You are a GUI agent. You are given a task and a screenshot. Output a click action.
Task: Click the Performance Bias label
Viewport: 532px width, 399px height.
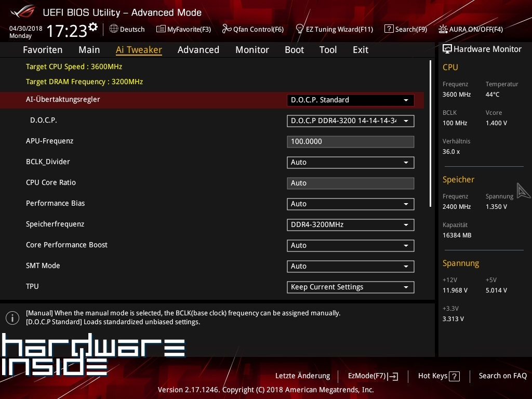pos(55,203)
